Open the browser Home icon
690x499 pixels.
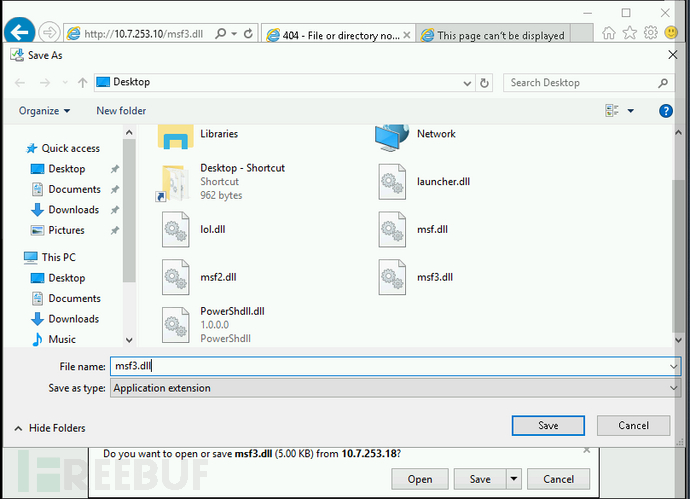[609, 33]
